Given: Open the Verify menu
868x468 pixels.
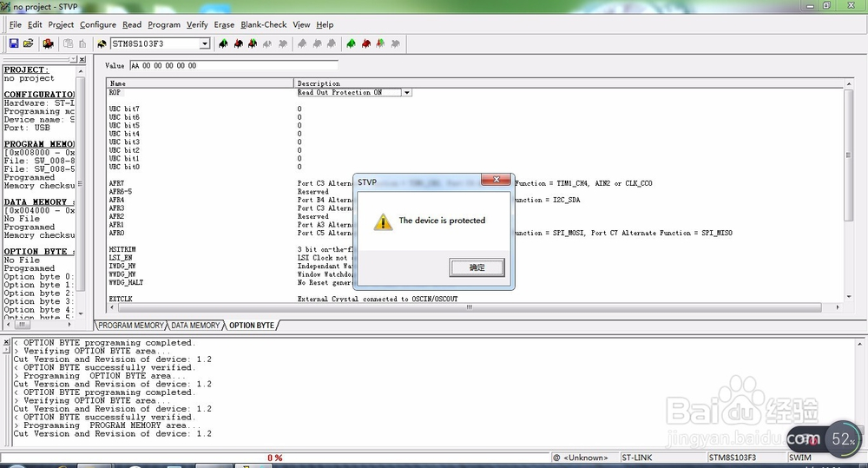Looking at the screenshot, I should [x=197, y=24].
